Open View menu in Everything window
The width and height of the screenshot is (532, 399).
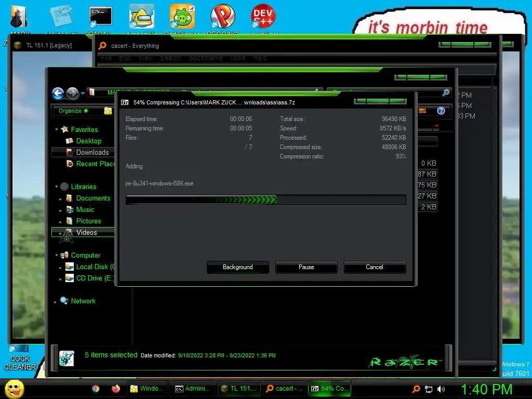[145, 58]
